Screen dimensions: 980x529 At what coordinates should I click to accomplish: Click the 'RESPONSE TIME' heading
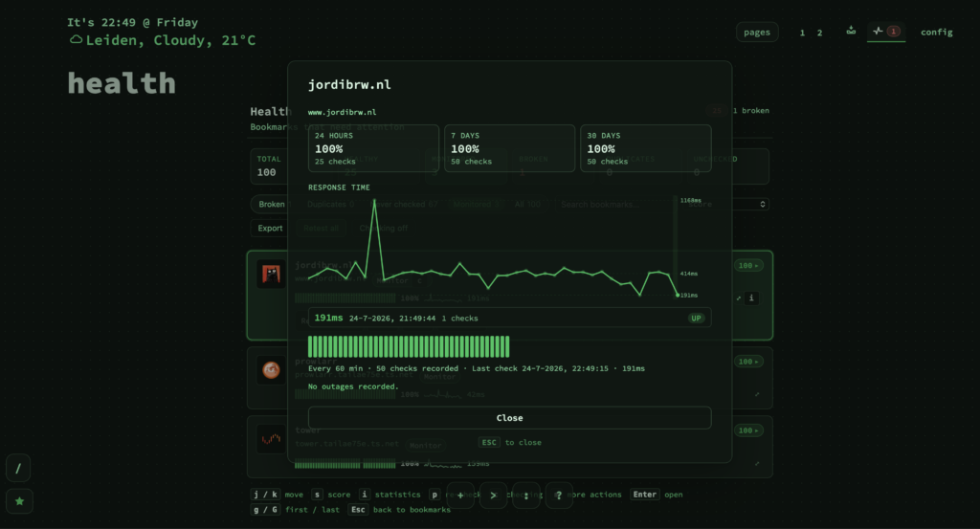(x=339, y=187)
